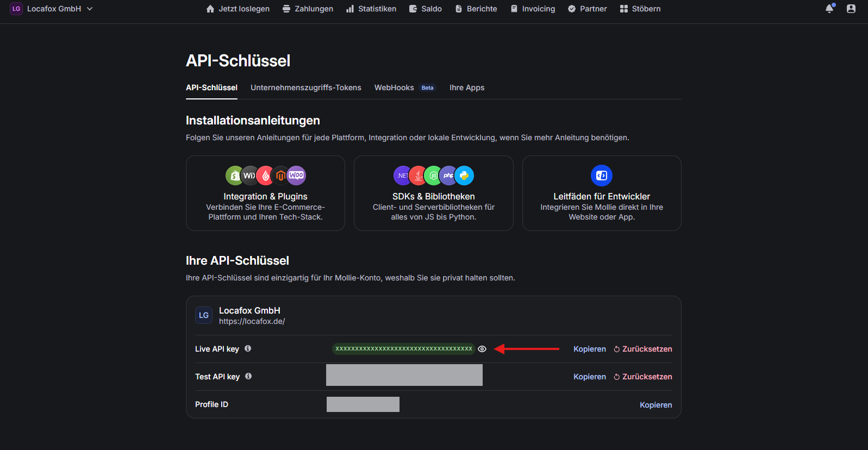The width and height of the screenshot is (868, 450).
Task: Click the grid icon beside Stöbern
Action: pyautogui.click(x=624, y=9)
